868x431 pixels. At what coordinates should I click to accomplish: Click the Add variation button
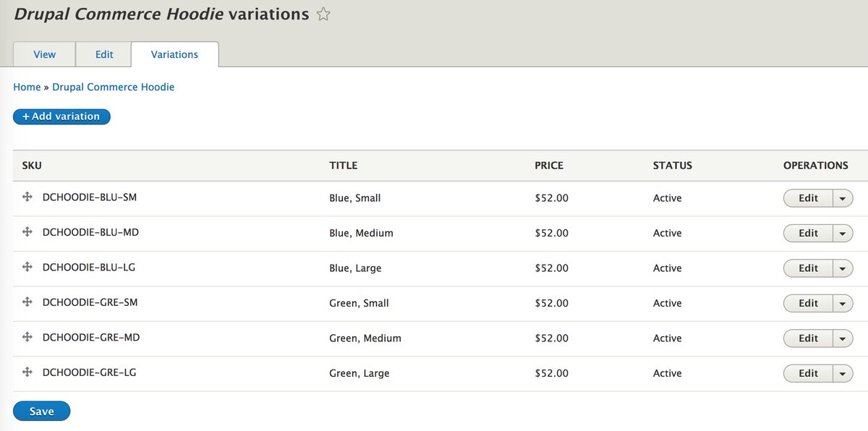coord(61,116)
